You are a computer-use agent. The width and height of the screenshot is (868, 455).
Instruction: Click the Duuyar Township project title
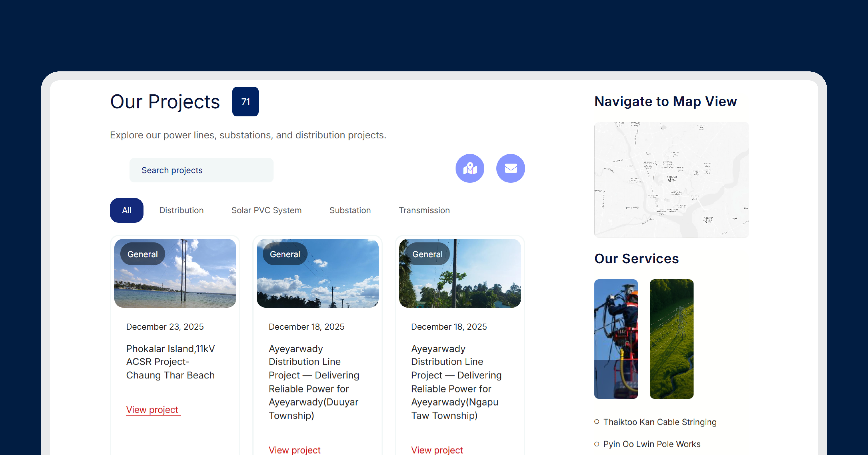click(x=314, y=382)
